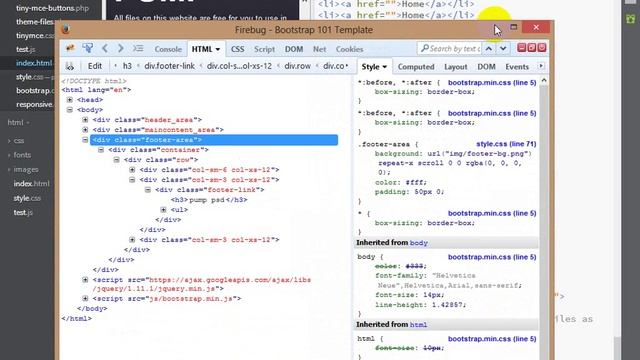
Task: Jump to next search match
Action: click(x=503, y=49)
